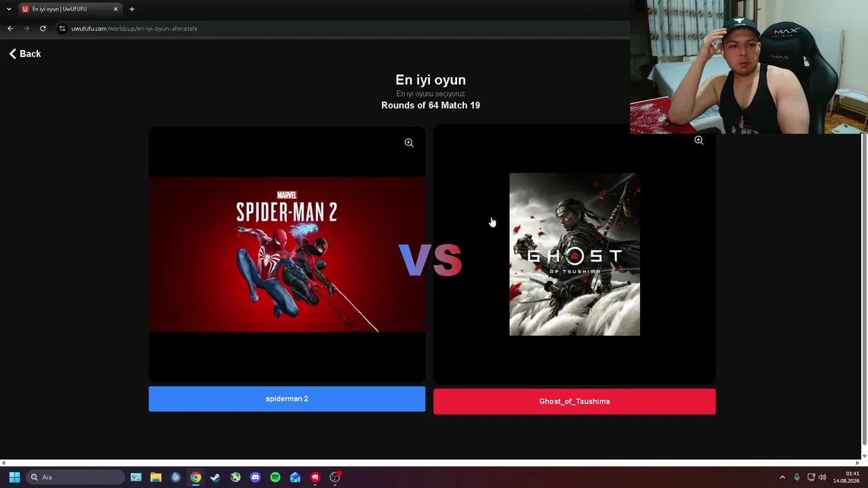Open the Windows Start menu
This screenshot has width=868, height=488.
tap(14, 477)
